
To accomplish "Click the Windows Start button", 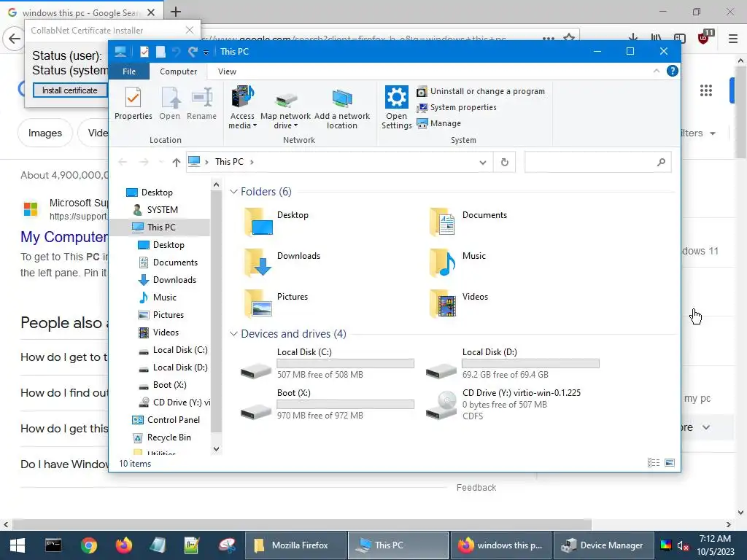I will (18, 545).
